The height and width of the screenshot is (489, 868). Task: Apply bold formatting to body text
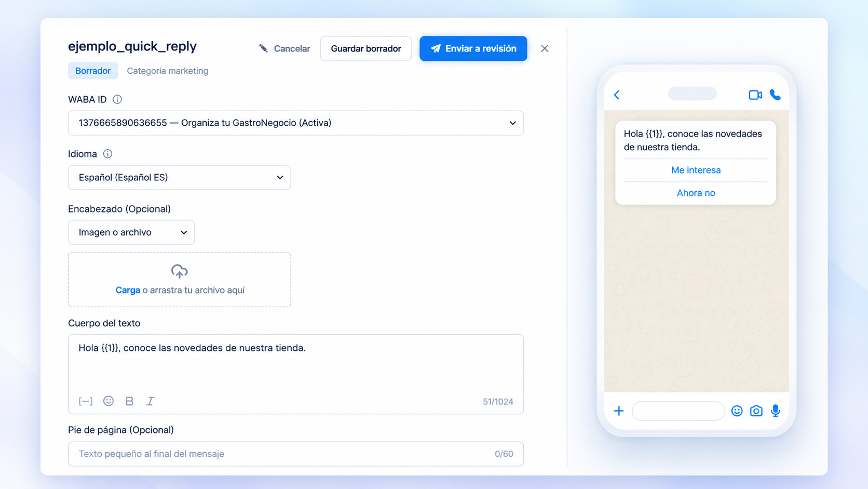pos(130,401)
